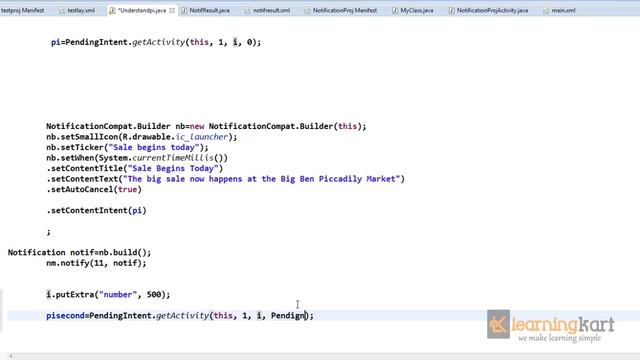Switch to main.xml tab
The image size is (640, 360).
(563, 10)
